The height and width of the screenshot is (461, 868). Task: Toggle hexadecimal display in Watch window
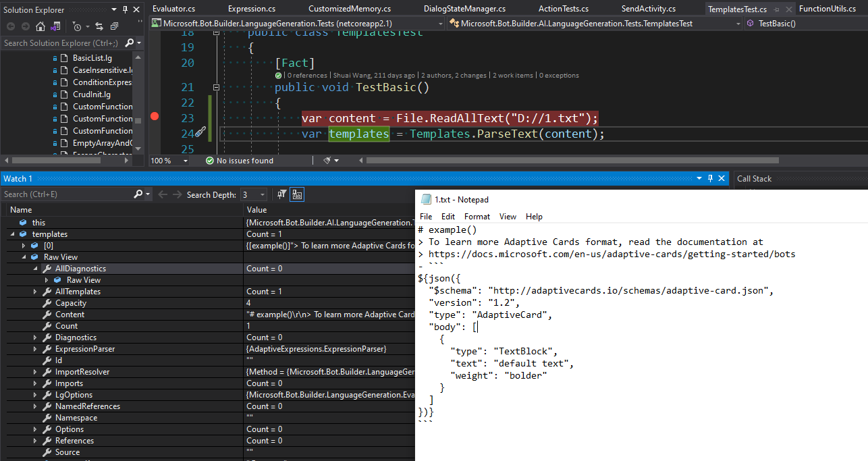(297, 194)
